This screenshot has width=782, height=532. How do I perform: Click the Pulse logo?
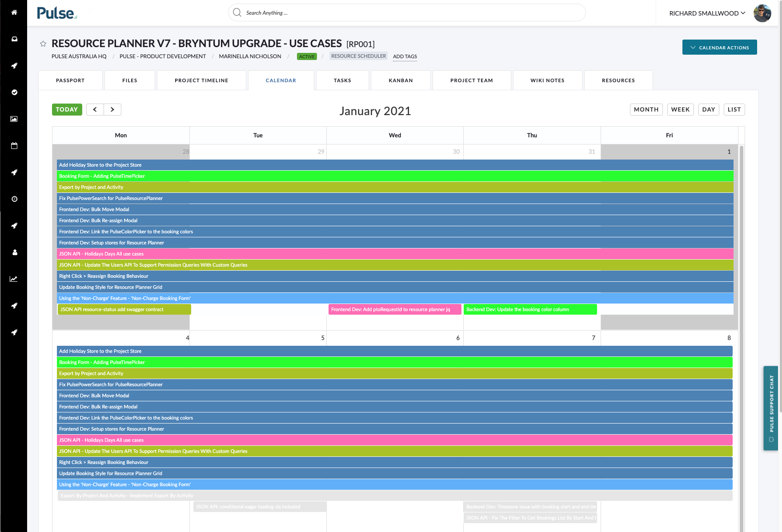(57, 13)
